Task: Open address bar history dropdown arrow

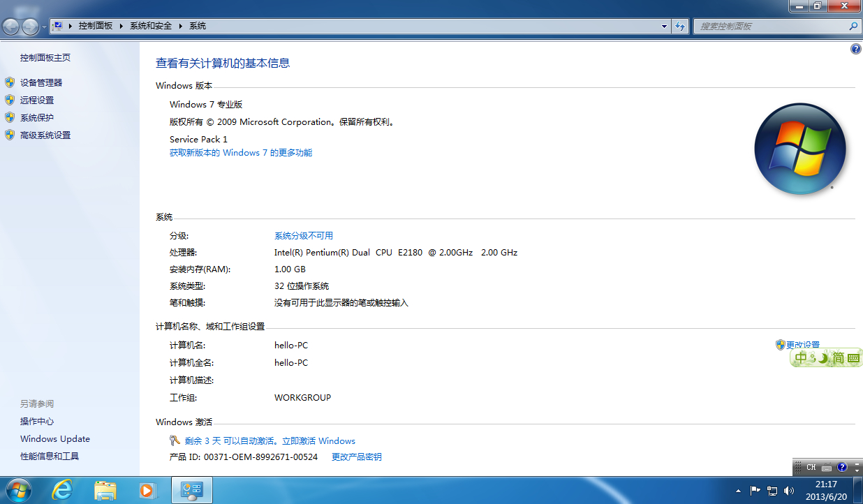Action: (x=665, y=26)
